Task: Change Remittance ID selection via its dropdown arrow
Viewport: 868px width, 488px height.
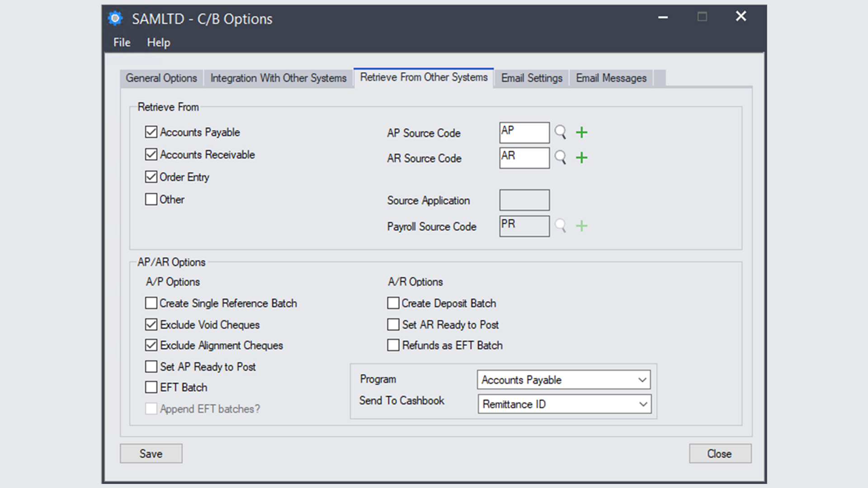Action: click(642, 404)
